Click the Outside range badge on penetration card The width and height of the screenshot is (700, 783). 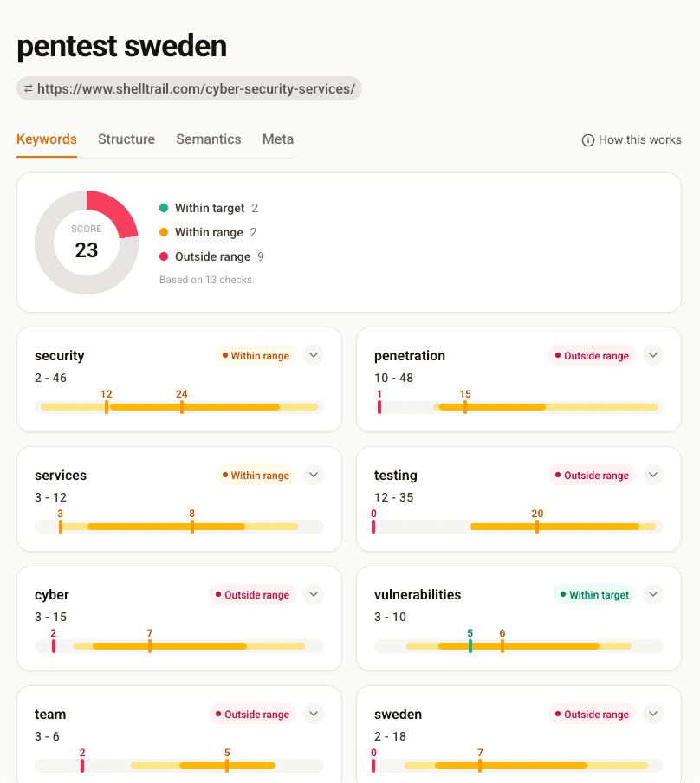[592, 355]
